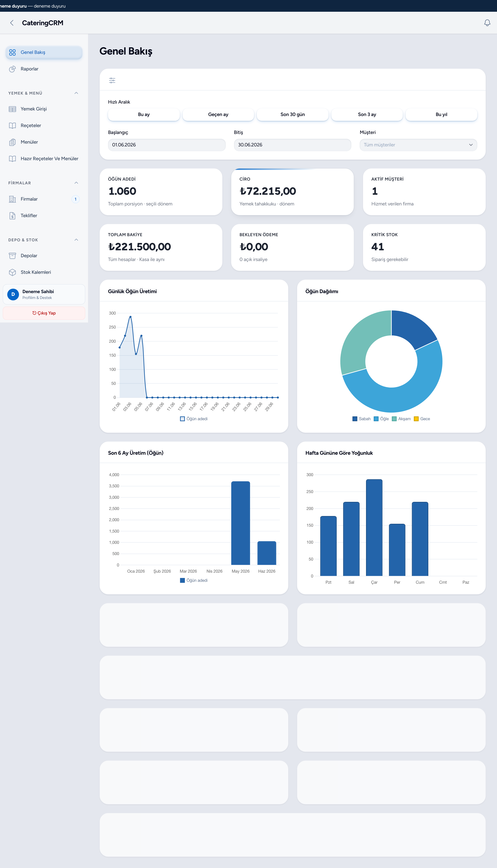
Task: Click the Pzt bar in weekday chart
Action: click(x=328, y=546)
